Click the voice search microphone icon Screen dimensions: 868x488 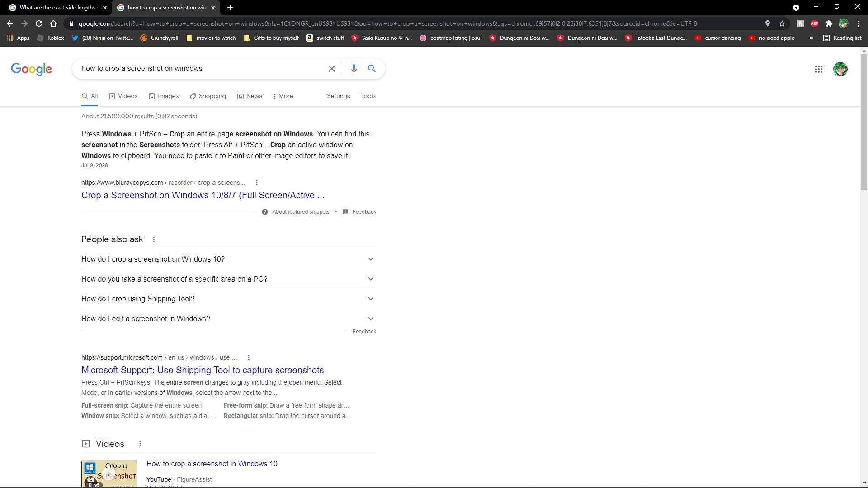pyautogui.click(x=354, y=69)
